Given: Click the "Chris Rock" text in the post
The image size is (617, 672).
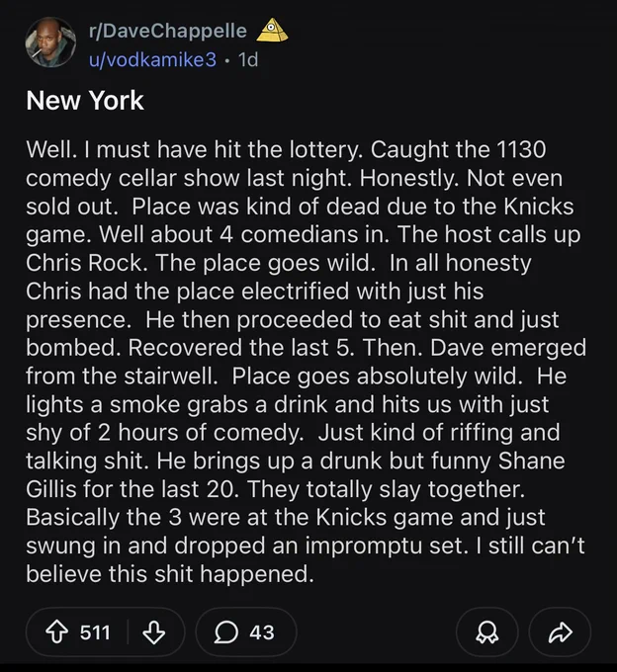Looking at the screenshot, I should click(x=86, y=263).
